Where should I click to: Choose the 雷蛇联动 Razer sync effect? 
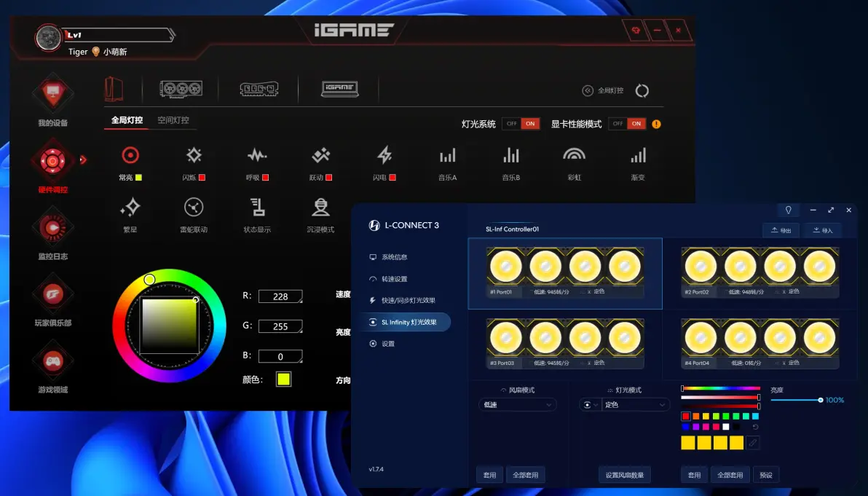[x=194, y=216]
